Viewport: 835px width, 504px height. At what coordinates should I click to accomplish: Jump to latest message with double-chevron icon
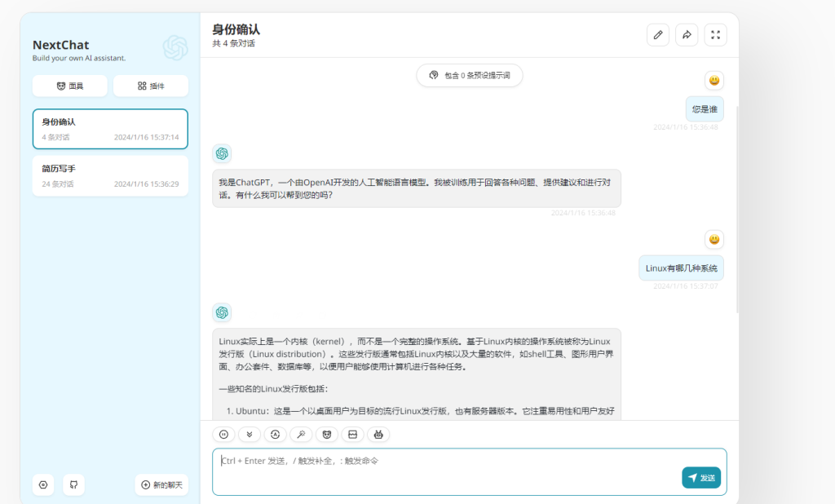click(x=250, y=435)
